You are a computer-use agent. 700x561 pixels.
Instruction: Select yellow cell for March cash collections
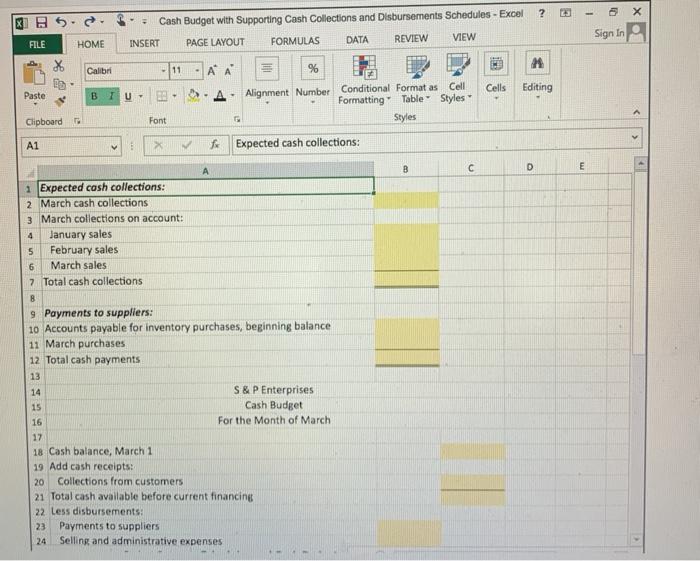click(x=406, y=201)
